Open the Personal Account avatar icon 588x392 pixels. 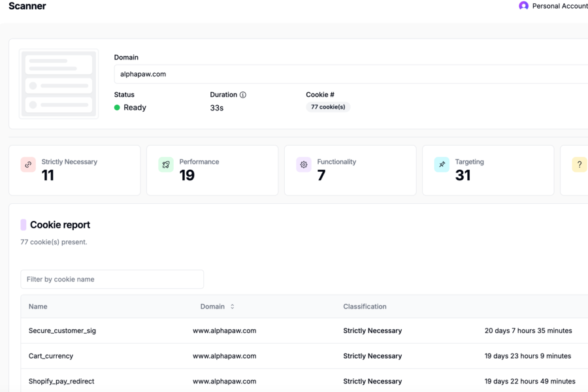tap(523, 6)
